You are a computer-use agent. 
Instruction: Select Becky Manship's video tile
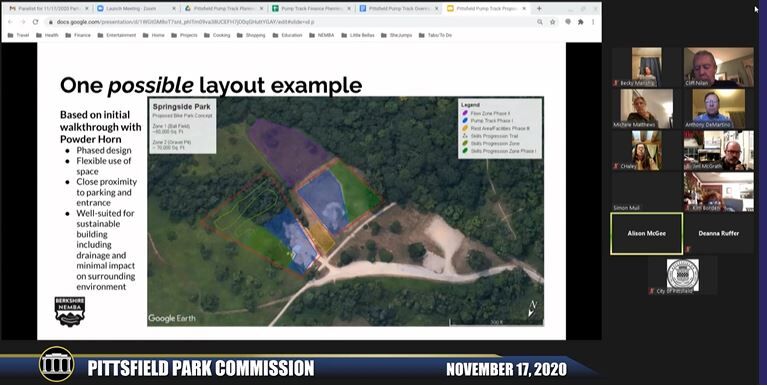click(x=646, y=67)
